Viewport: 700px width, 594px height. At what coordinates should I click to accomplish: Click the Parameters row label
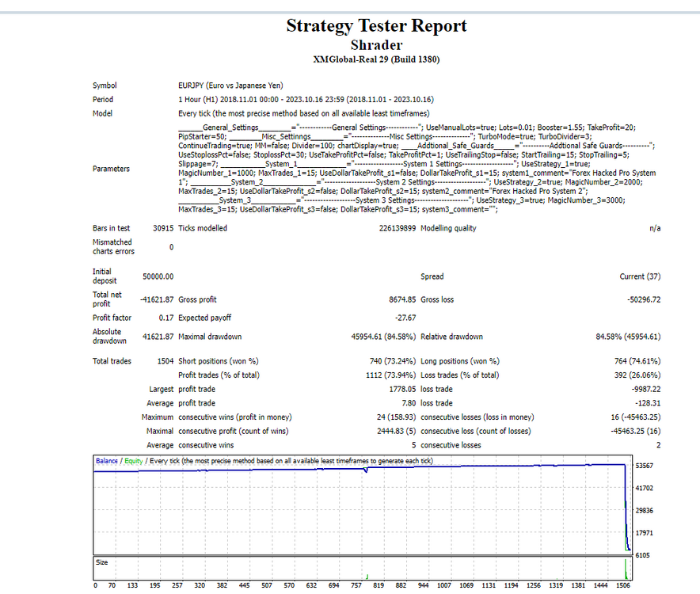(111, 169)
